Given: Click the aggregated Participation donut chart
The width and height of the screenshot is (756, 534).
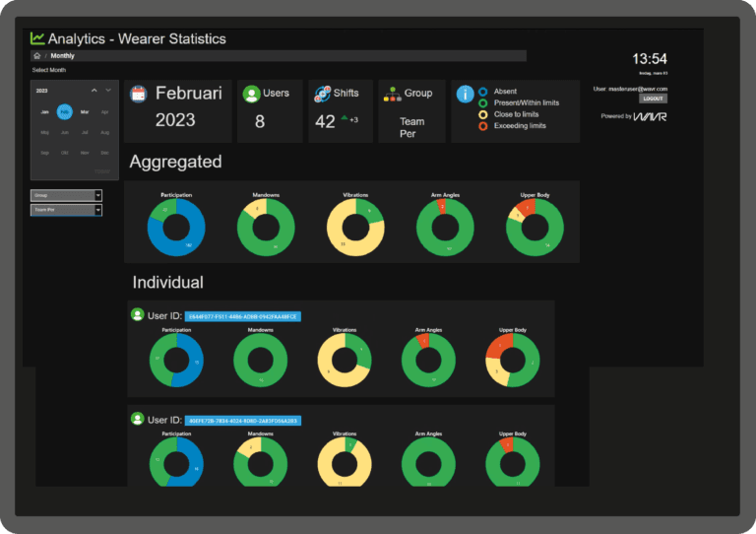Looking at the screenshot, I should [x=176, y=228].
